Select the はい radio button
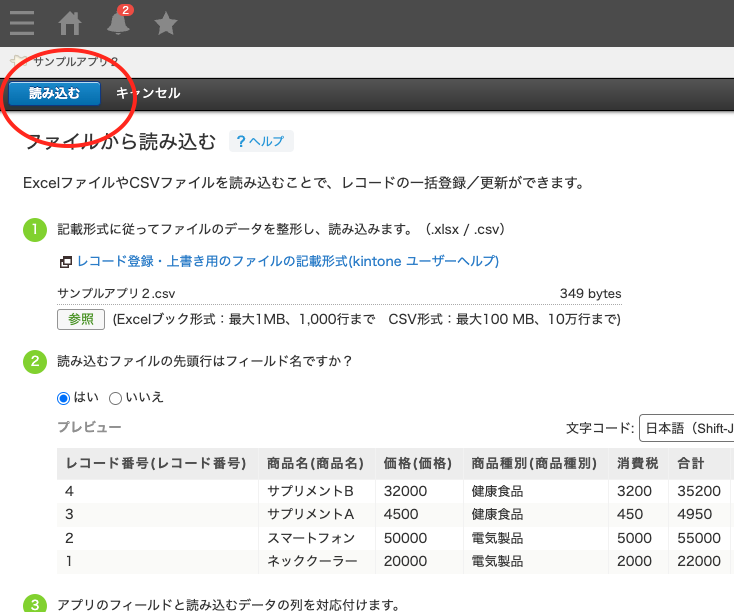Image resolution: width=734 pixels, height=612 pixels. (x=64, y=398)
